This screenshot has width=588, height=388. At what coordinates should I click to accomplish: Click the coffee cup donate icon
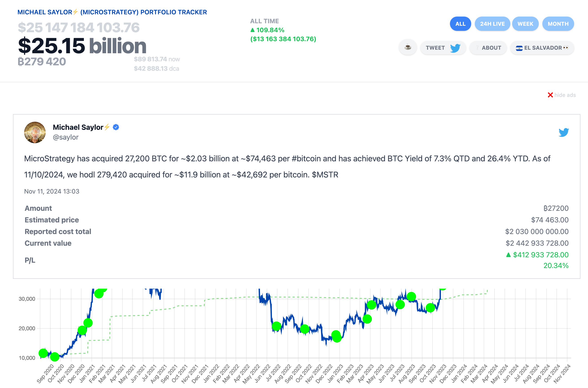(408, 47)
